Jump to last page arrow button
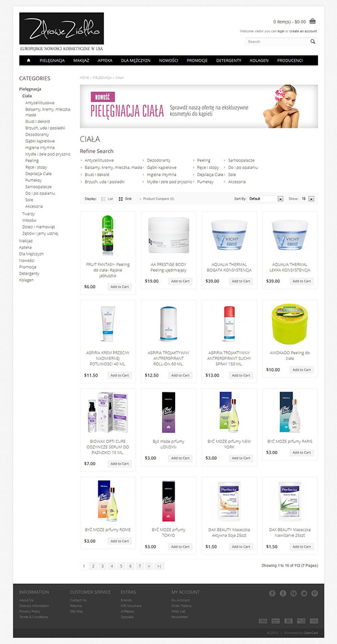Screen dimensions: 337x644 159,566
